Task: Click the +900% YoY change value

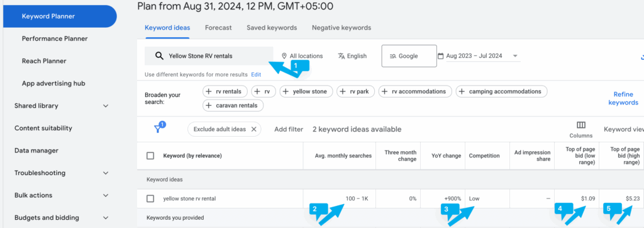Action: coord(452,199)
